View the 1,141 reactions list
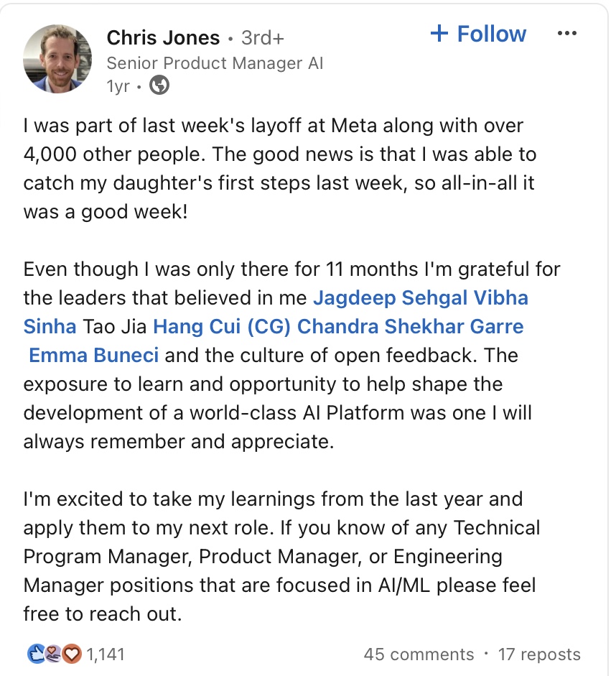The image size is (616, 676). [106, 654]
